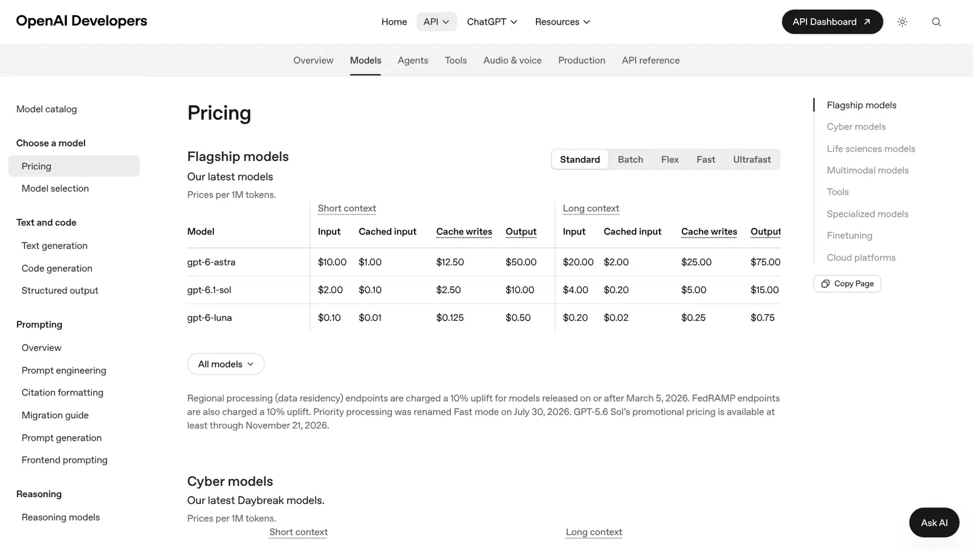Image resolution: width=980 pixels, height=551 pixels.
Task: Open Migration guide in the sidebar
Action: pos(55,415)
